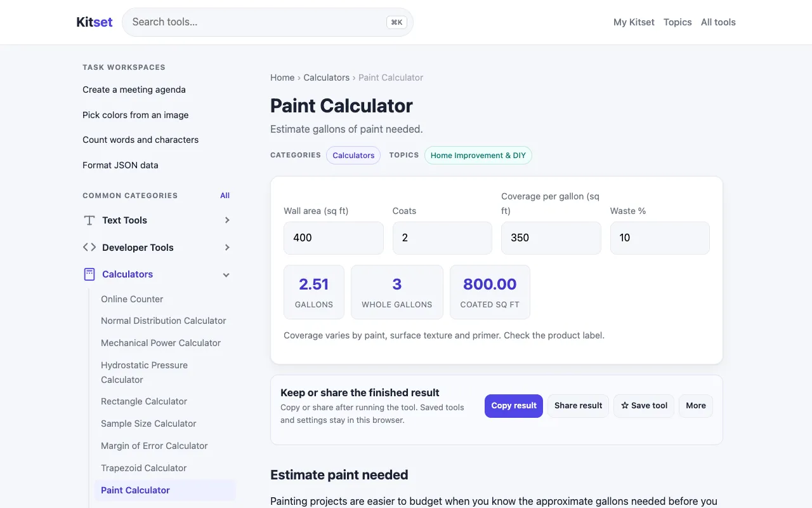Screen dimensions: 812x508
Task: Open Count words and characters workspace
Action: click(x=140, y=140)
